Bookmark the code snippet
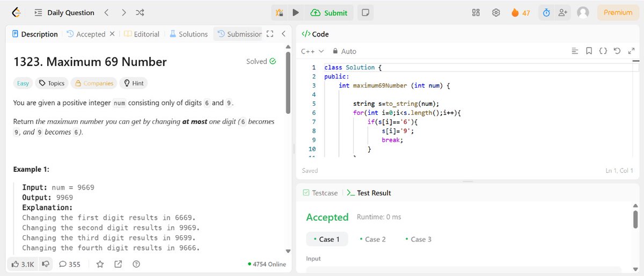The height and width of the screenshot is (276, 644). 589,51
